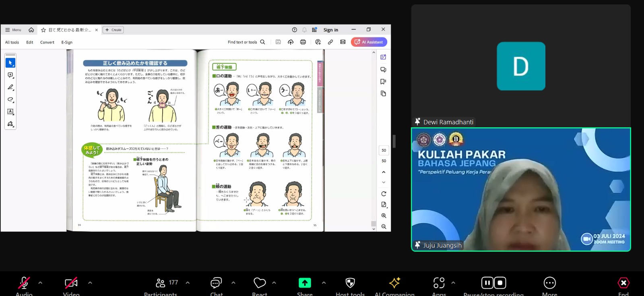Expand the audio options arrow
Viewport: 644px width, 296px height.
40,283
